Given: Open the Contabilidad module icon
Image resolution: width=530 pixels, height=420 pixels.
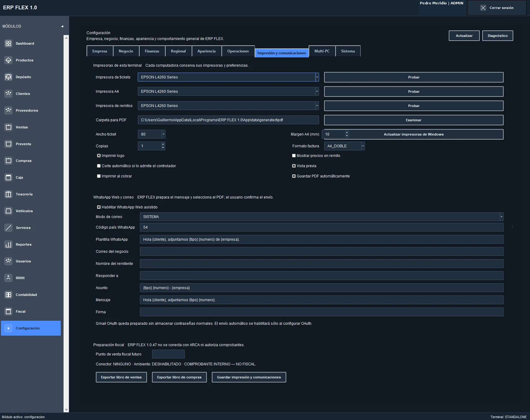Looking at the screenshot, I should point(8,295).
